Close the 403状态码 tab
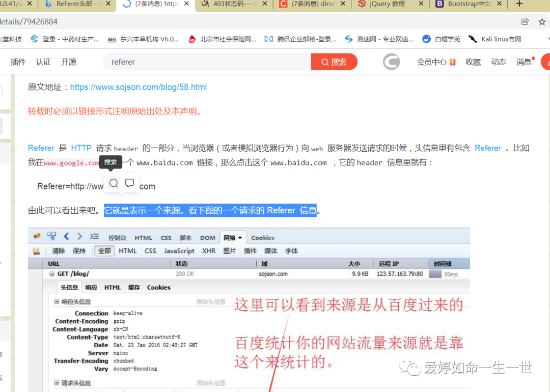The width and height of the screenshot is (550, 392). 265,4
